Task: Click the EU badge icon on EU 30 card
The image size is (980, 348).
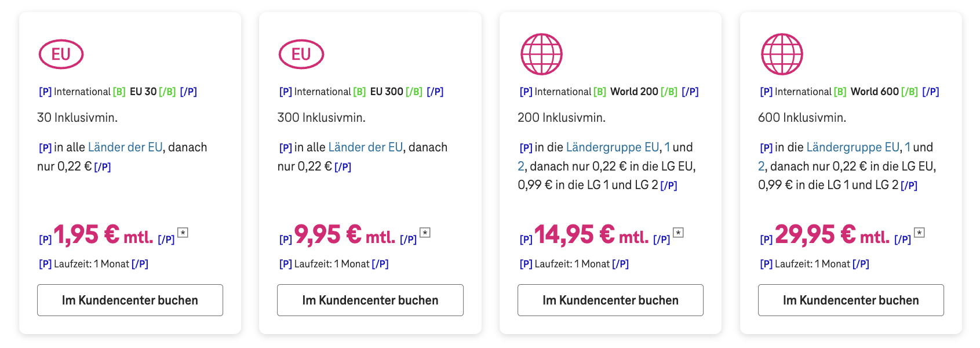Action: tap(61, 54)
